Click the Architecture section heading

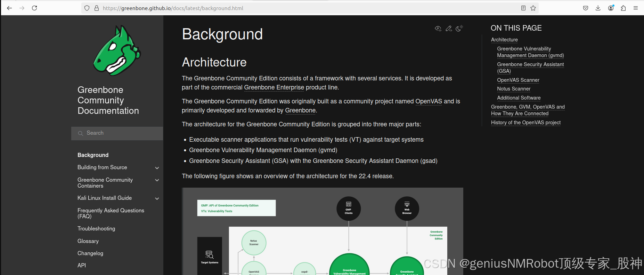[214, 62]
